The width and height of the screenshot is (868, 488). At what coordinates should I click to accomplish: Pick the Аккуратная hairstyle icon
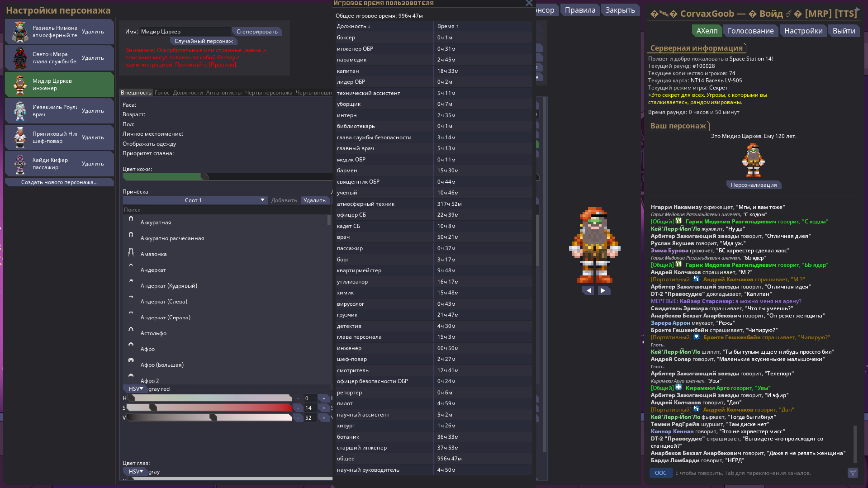[x=131, y=219]
